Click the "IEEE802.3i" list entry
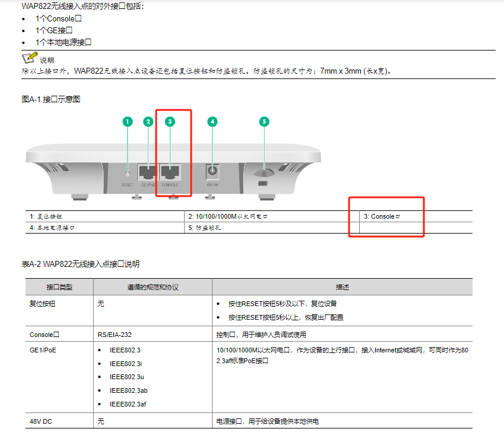The image size is (504, 438). [126, 364]
